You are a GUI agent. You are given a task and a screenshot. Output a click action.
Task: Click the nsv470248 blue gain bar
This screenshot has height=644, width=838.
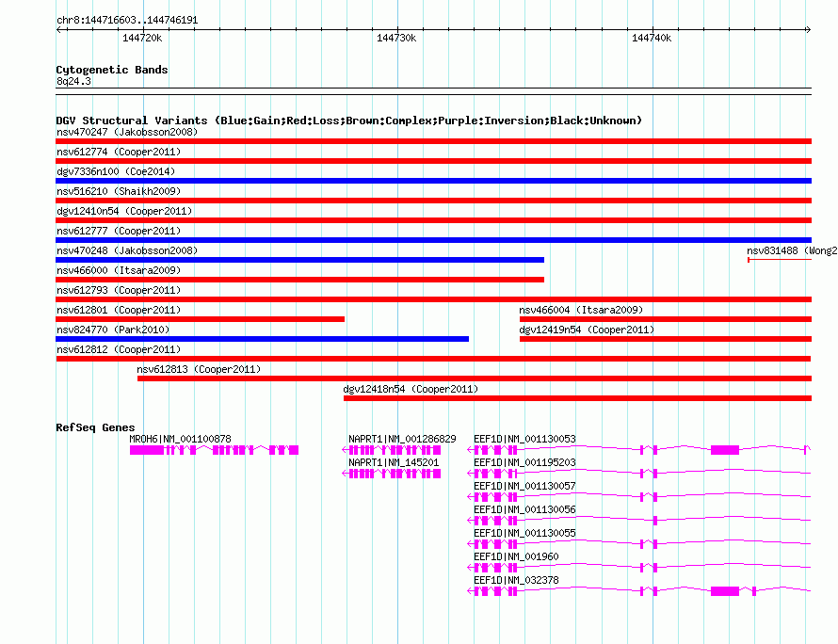coord(299,260)
